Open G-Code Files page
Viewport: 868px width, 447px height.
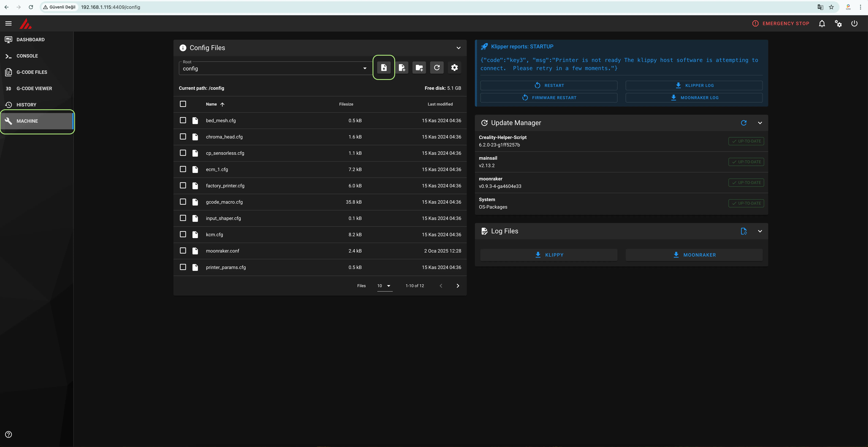point(37,72)
